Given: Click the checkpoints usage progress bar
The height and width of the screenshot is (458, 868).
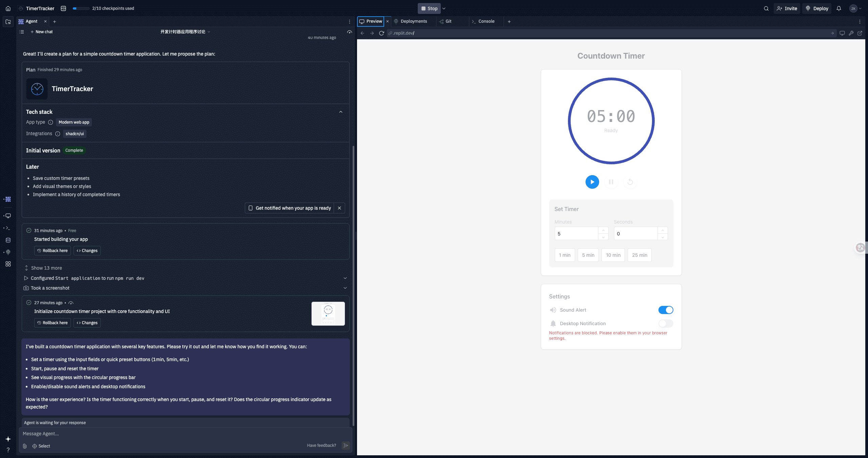Looking at the screenshot, I should (x=81, y=8).
